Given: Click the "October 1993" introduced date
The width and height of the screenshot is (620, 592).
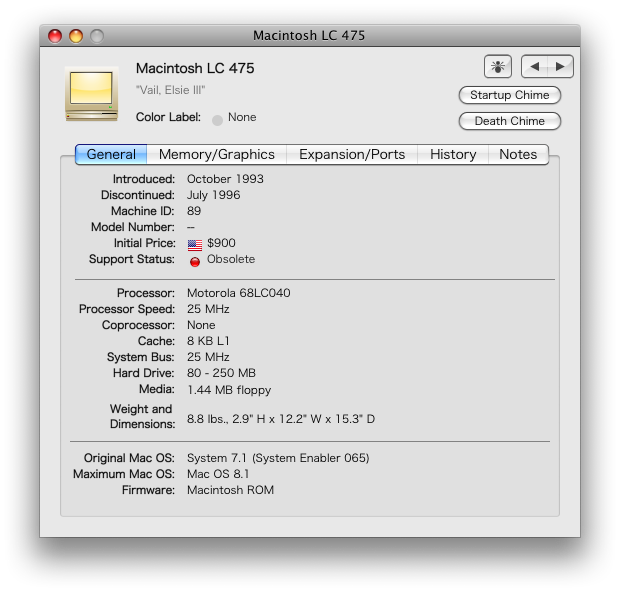Looking at the screenshot, I should [225, 179].
